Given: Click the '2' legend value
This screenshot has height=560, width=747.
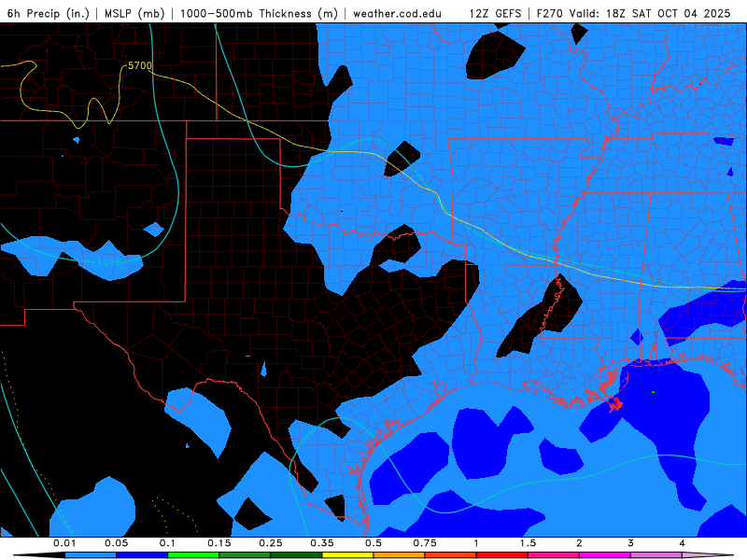Looking at the screenshot, I should click(x=579, y=543).
